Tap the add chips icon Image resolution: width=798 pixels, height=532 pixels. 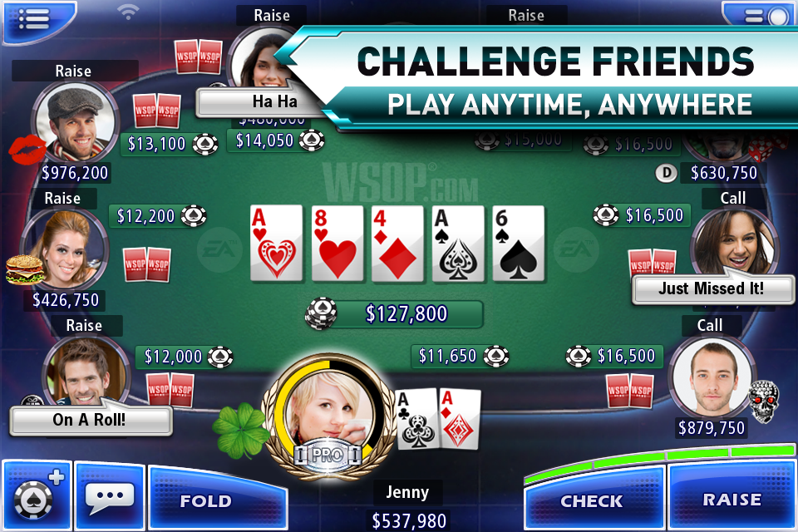click(x=37, y=496)
